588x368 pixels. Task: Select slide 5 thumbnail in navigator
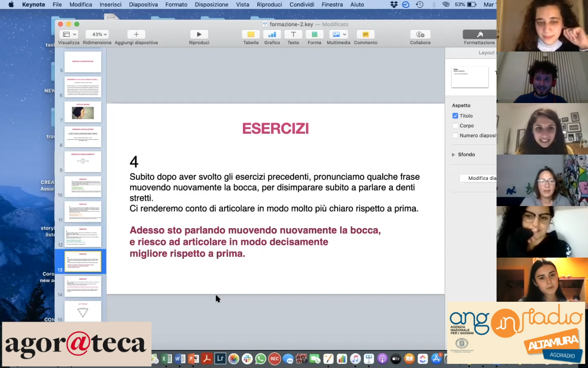(x=83, y=62)
